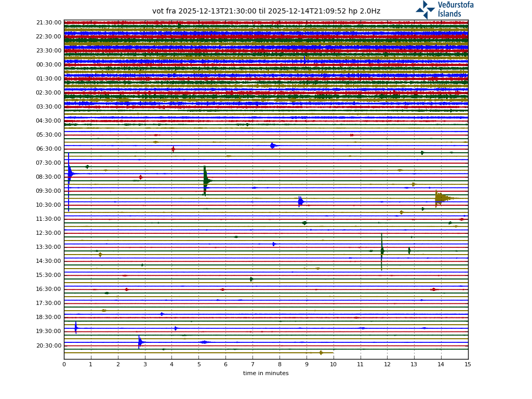Click the 20:30:00 time label
The image size is (532, 399).
(x=49, y=345)
